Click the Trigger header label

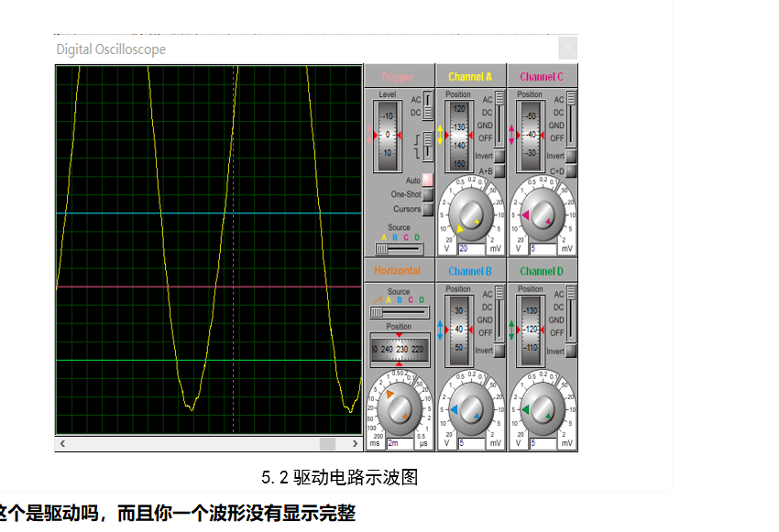click(397, 77)
